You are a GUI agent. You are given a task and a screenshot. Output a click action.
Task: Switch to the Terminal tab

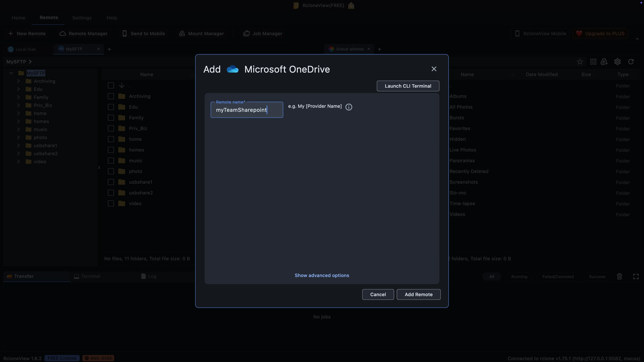87,276
